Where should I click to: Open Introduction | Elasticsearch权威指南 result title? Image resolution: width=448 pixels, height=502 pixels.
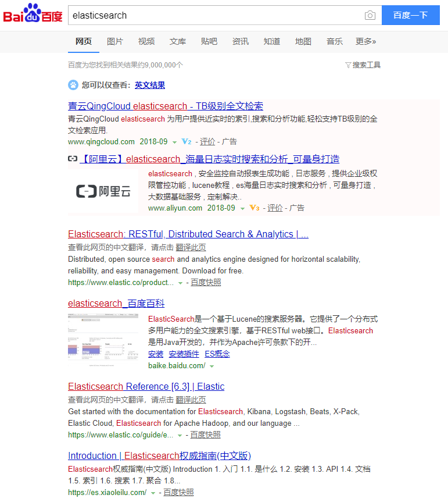pos(159,455)
